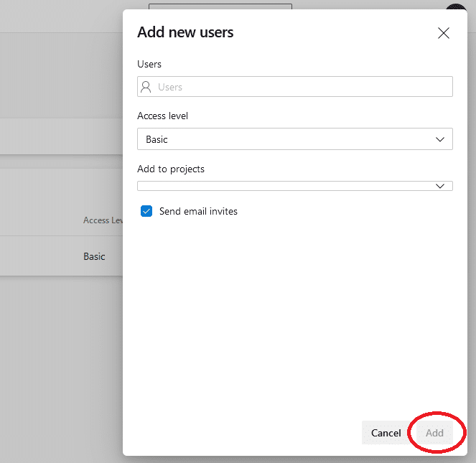Image resolution: width=476 pixels, height=463 pixels.
Task: Click Basic cell in background table
Action: click(94, 256)
